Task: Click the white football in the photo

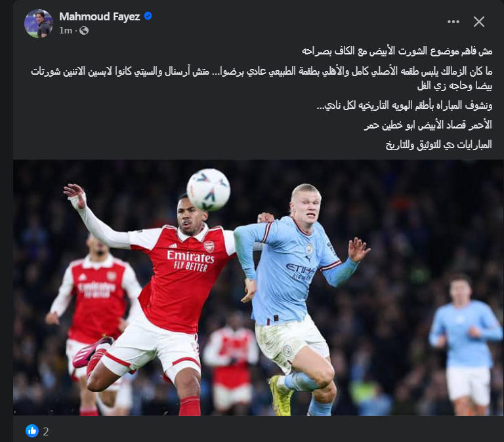Action: [x=208, y=190]
